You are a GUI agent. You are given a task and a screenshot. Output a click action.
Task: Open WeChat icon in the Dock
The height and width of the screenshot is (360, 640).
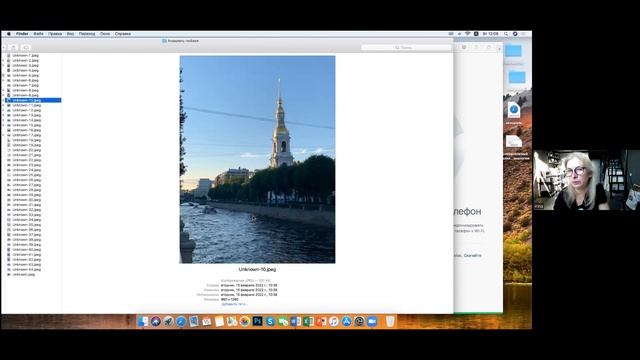282,322
